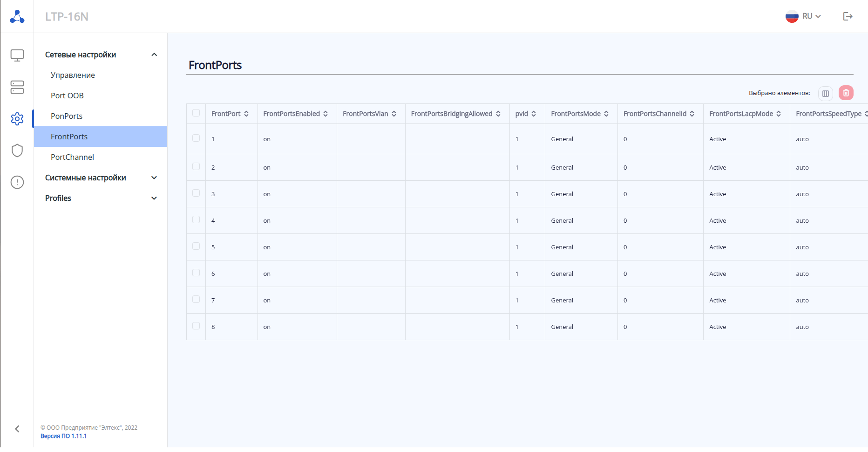
Task: Toggle the select-all checkbox in table header
Action: [x=196, y=113]
